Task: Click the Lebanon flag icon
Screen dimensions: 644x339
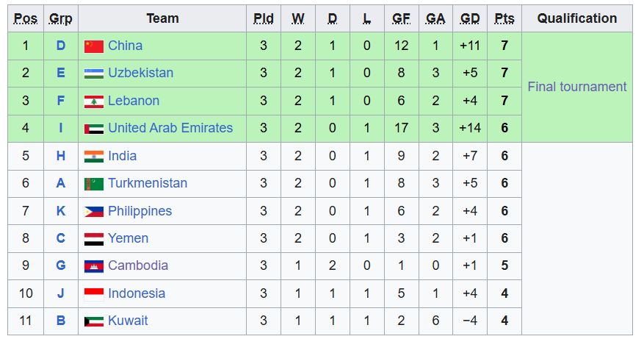Action: tap(94, 101)
